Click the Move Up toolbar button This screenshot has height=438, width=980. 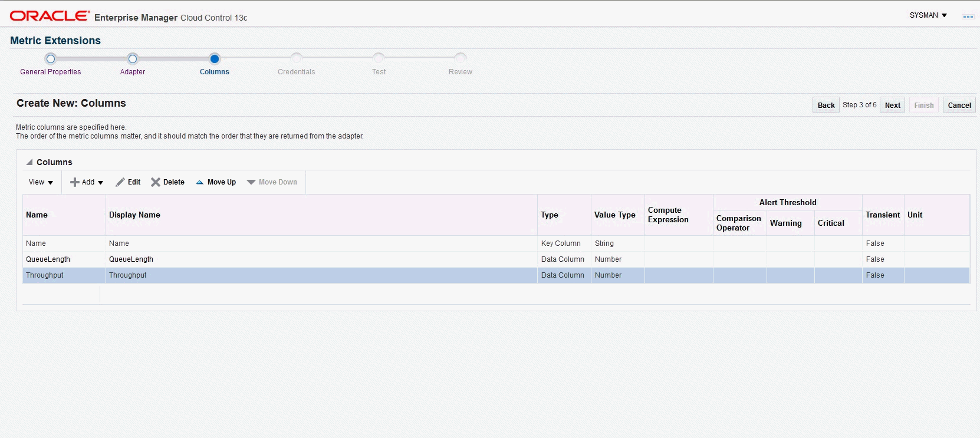[x=216, y=182]
